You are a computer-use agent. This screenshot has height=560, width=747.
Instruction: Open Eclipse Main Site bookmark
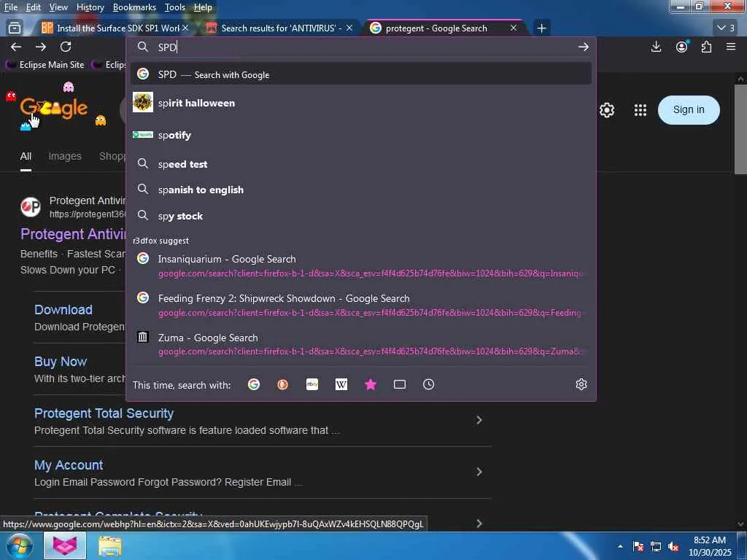pos(45,65)
